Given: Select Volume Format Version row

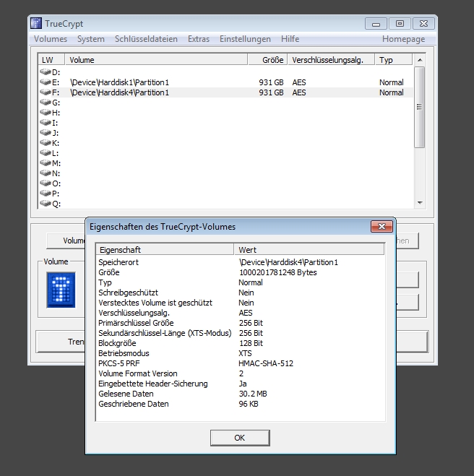Looking at the screenshot, I should tap(241, 373).
